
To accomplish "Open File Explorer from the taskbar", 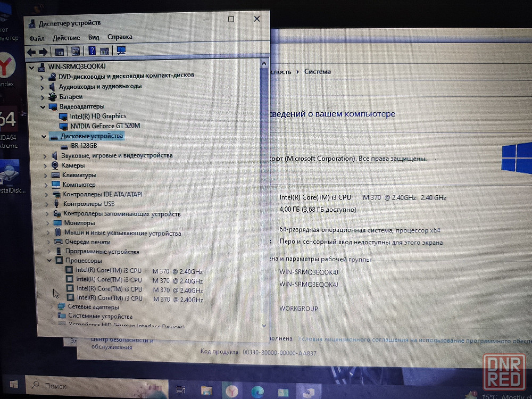I will 206,390.
